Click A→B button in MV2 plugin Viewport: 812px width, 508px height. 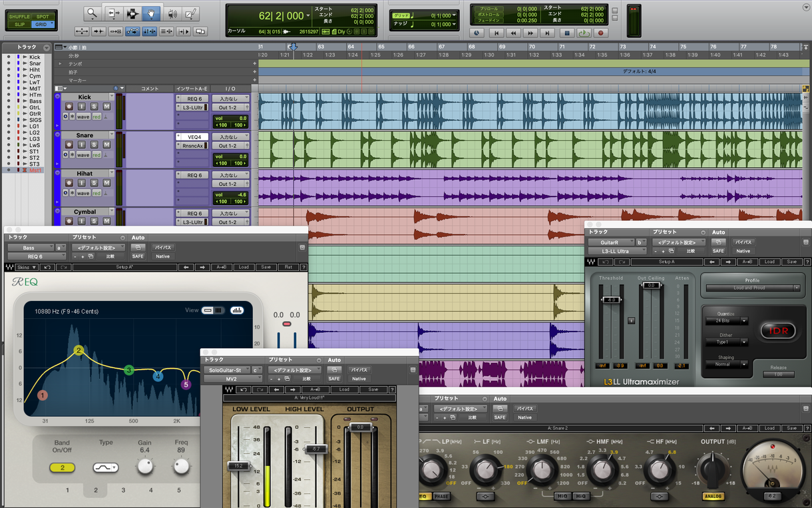point(316,389)
